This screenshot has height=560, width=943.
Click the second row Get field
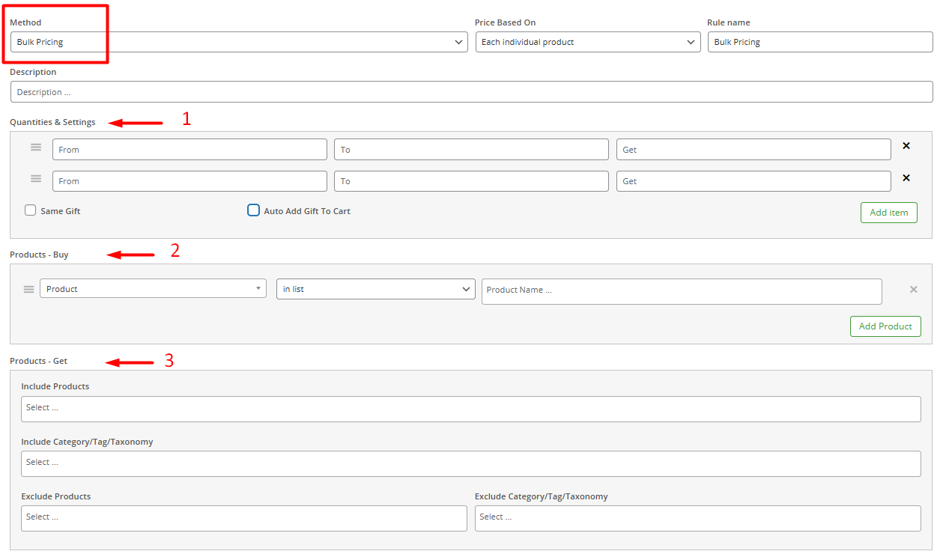(x=753, y=181)
